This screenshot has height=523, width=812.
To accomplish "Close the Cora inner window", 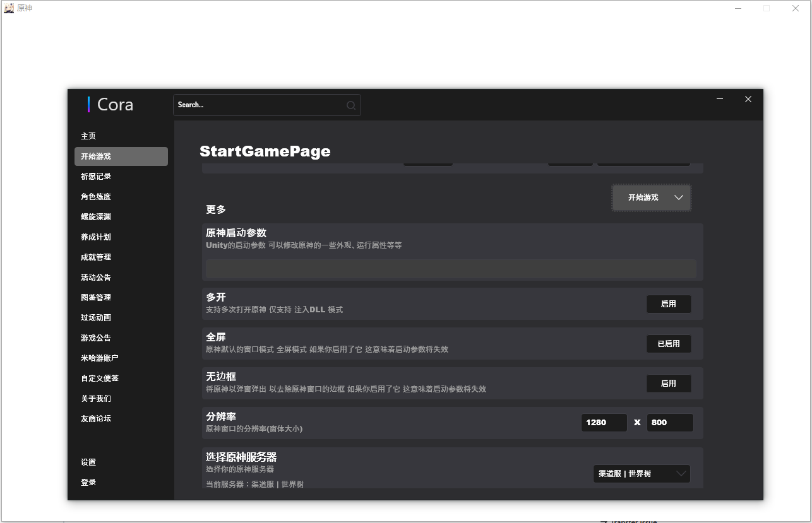I will (748, 99).
